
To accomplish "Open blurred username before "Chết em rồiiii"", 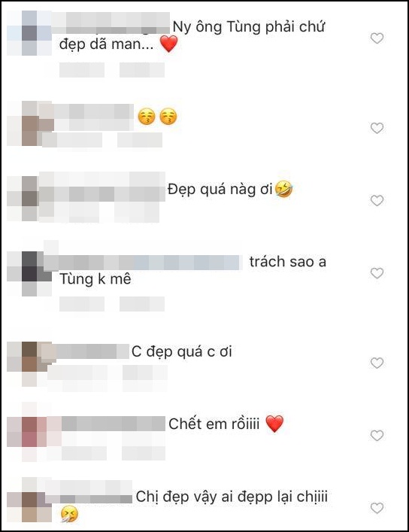I will click(x=114, y=424).
